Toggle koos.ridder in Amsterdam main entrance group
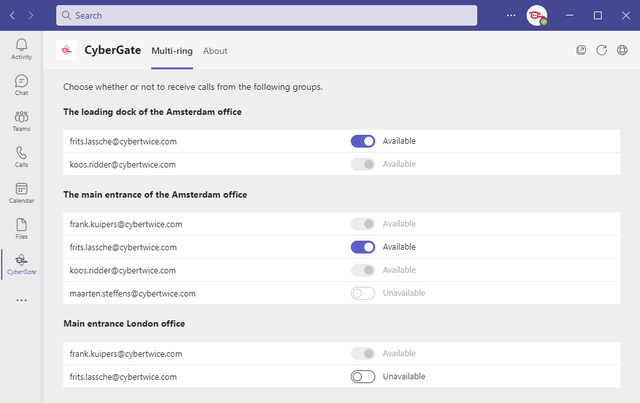The image size is (640, 403). [x=362, y=270]
